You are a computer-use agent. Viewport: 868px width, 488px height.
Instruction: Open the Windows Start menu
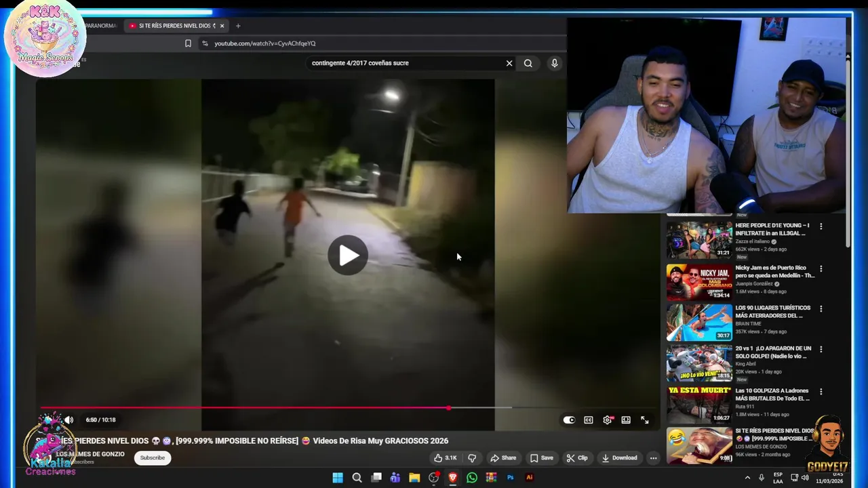point(338,478)
